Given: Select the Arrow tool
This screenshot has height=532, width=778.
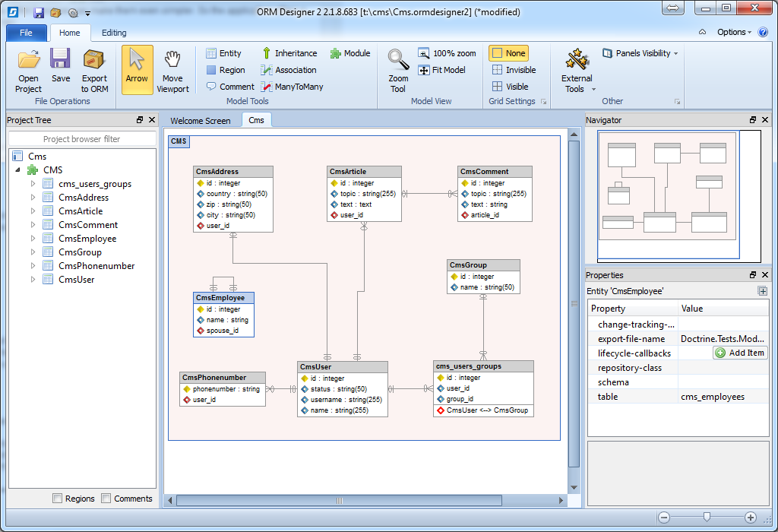Looking at the screenshot, I should click(x=137, y=70).
